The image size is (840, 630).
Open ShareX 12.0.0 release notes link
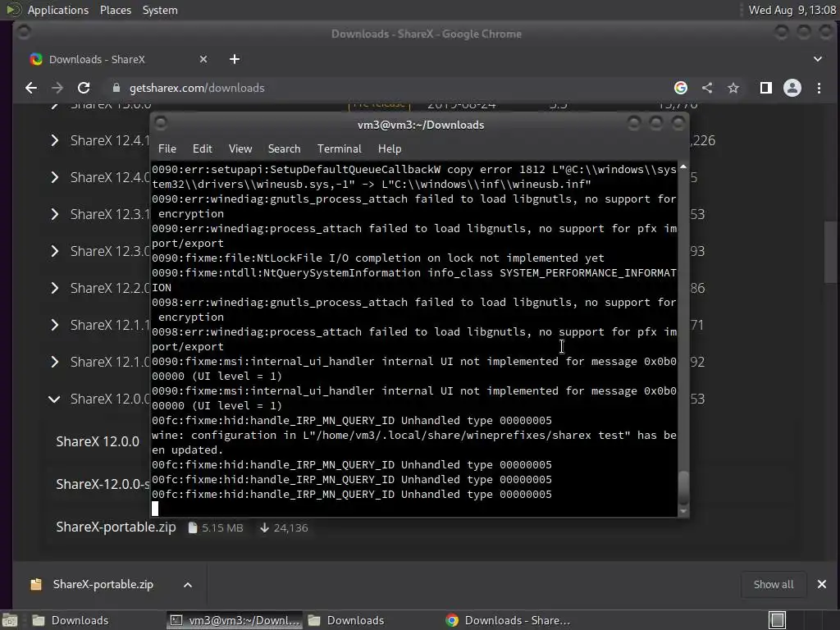pyautogui.click(x=98, y=441)
